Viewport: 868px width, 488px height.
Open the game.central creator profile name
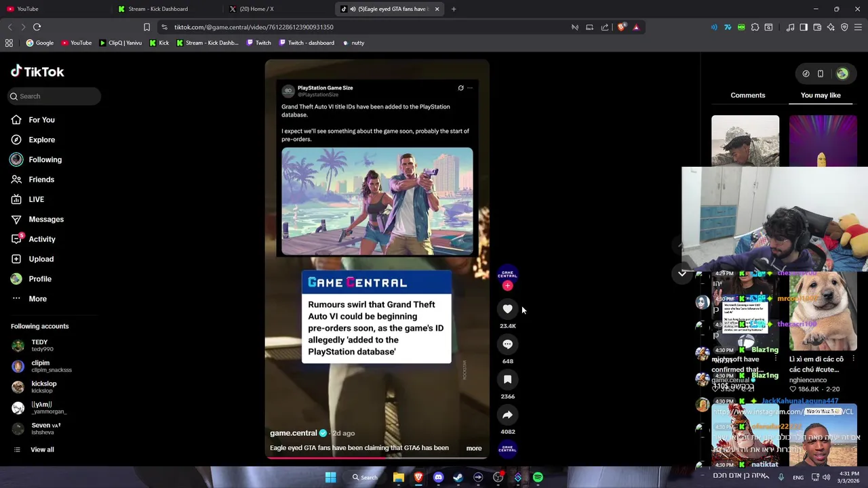[293, 433]
